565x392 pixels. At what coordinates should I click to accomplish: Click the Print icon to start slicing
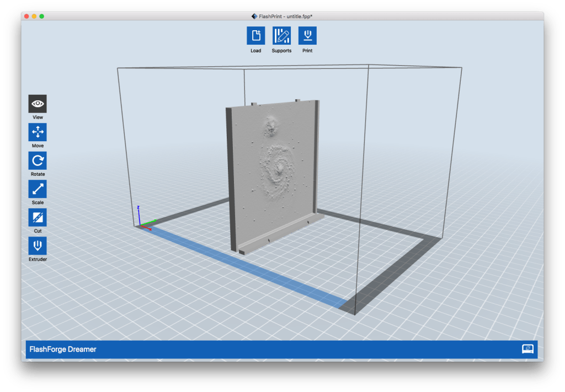pyautogui.click(x=307, y=36)
